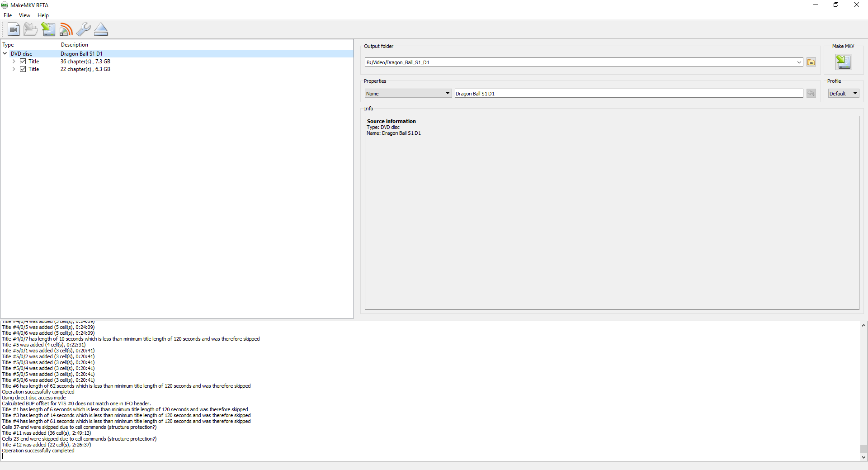Click log line Title #4/0/5 was added
The height and width of the screenshot is (470, 868).
48,327
